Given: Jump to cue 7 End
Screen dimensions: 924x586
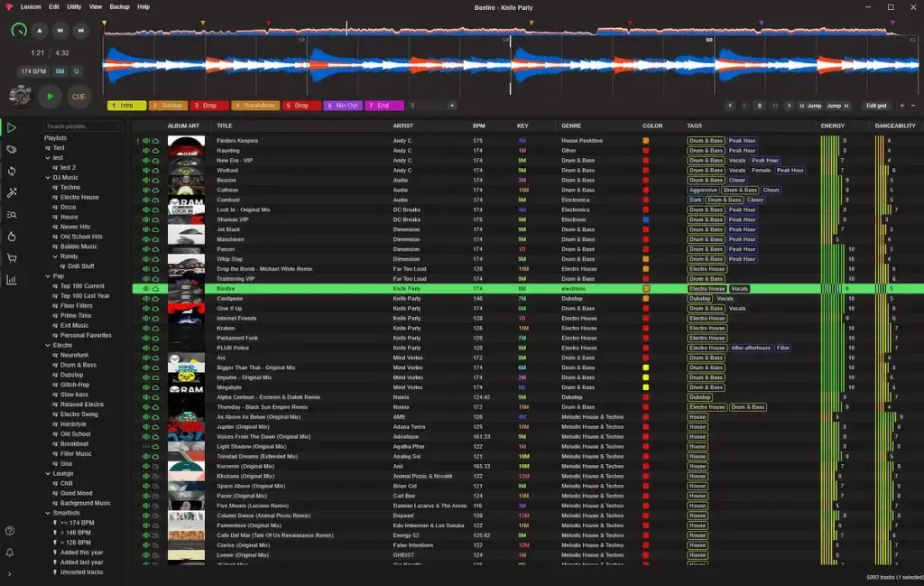Looking at the screenshot, I should point(384,106).
